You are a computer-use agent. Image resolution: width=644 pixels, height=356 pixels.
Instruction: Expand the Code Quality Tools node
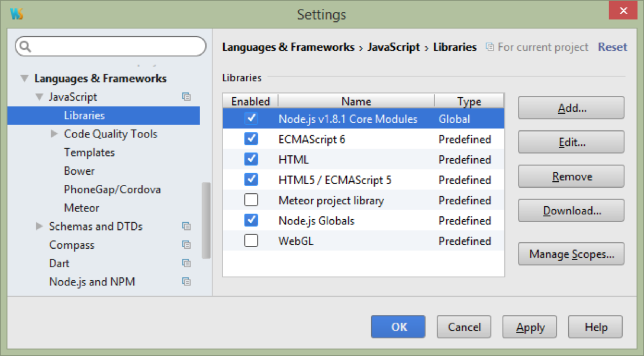pos(54,134)
